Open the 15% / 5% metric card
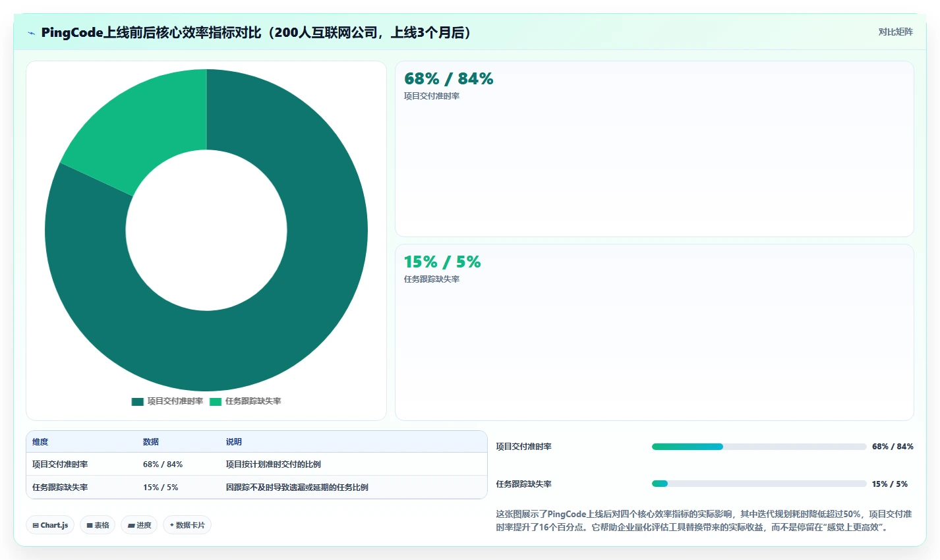The width and height of the screenshot is (940, 560). (654, 332)
